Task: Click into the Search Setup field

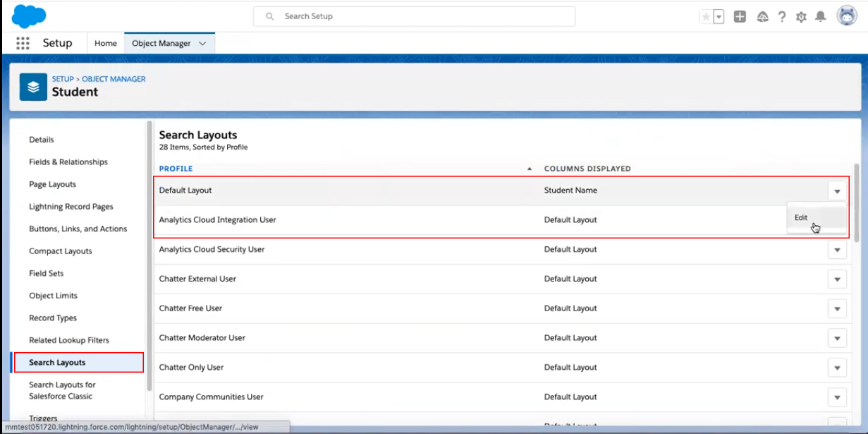Action: (x=414, y=16)
